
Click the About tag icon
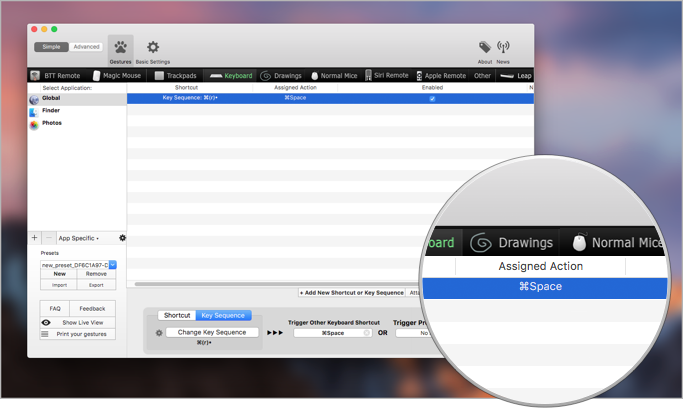(x=485, y=47)
